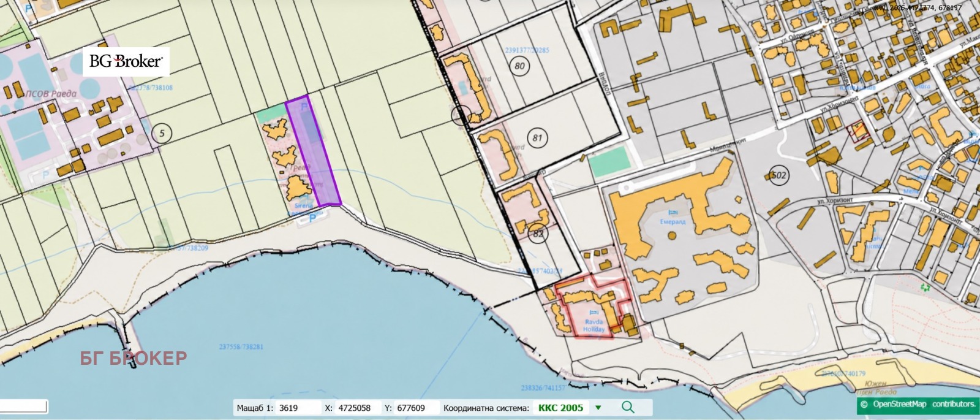Click the hotel icon above Ravda Holiday
This screenshot has width=980, height=420.
click(x=593, y=312)
